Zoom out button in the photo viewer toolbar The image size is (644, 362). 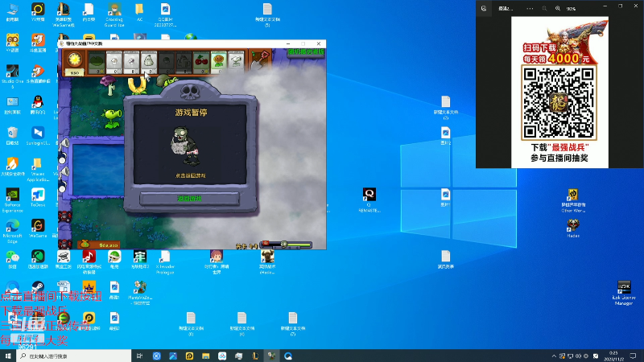point(544,8)
